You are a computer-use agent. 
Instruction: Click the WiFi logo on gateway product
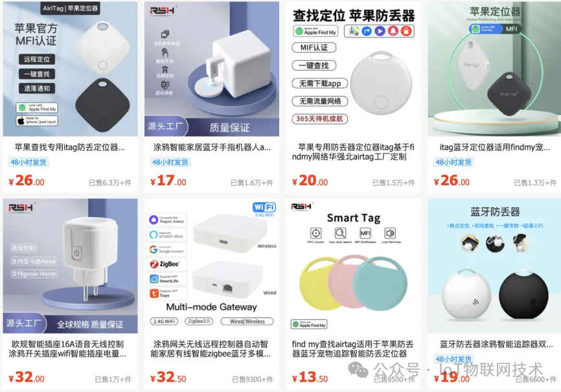click(x=264, y=207)
